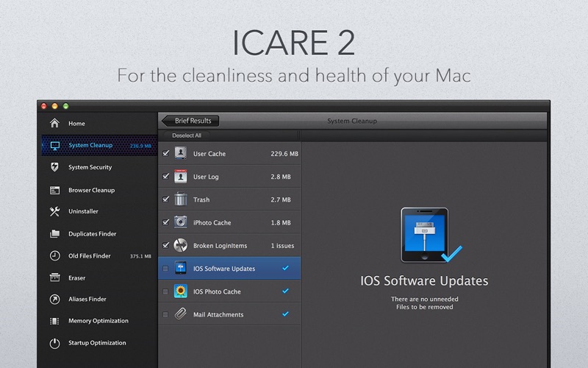Click the blue checkmark on IOS Software Updates row

[285, 268]
